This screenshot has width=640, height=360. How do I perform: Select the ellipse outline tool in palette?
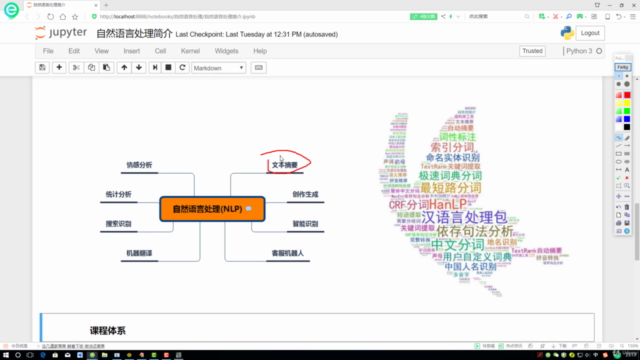tap(619, 162)
